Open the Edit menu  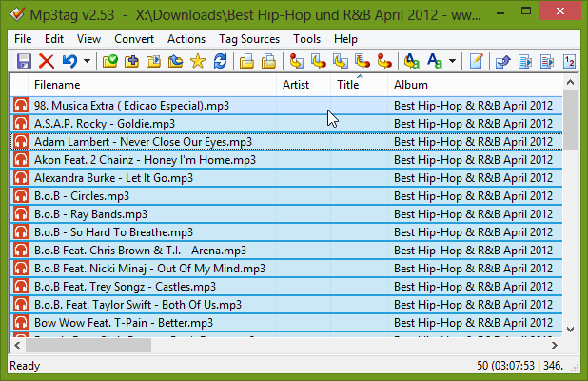(x=54, y=39)
